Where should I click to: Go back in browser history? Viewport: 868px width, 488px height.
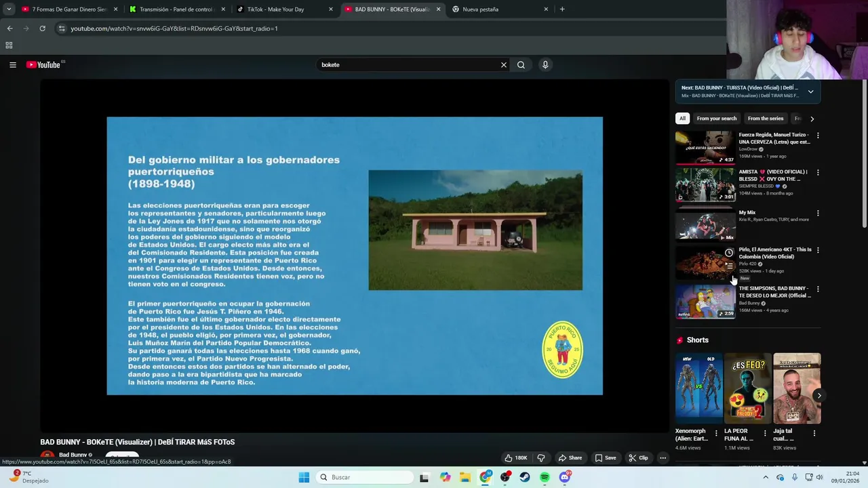(9, 28)
